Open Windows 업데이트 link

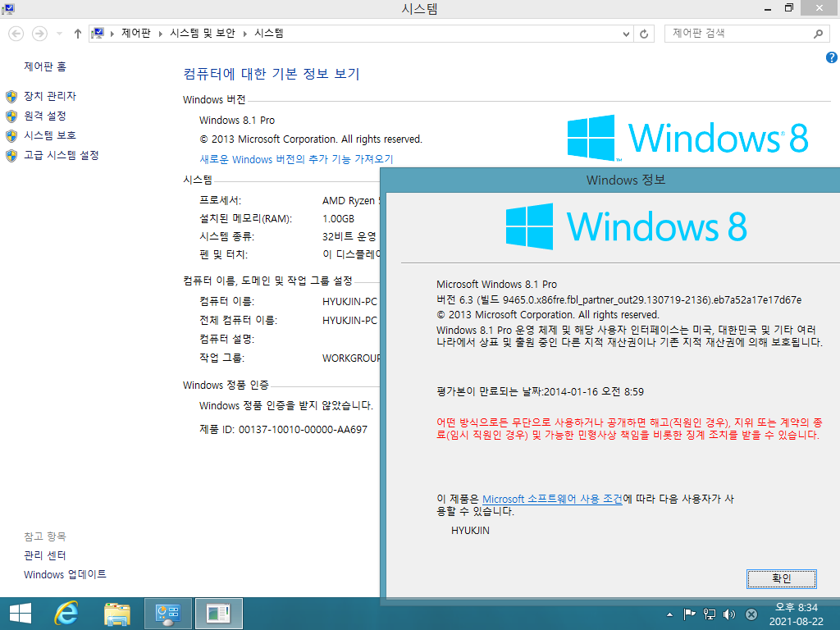65,574
